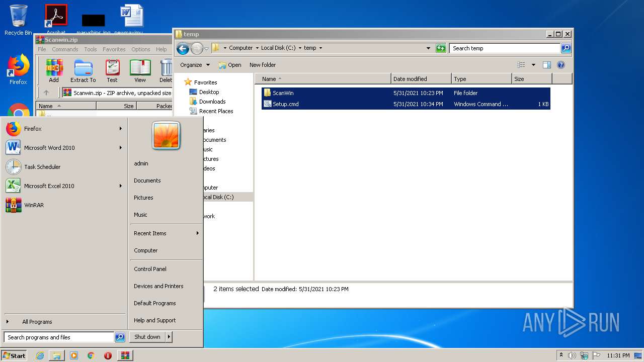Click Forward button in temp Explorer window
The width and height of the screenshot is (644, 362).
pos(197,48)
